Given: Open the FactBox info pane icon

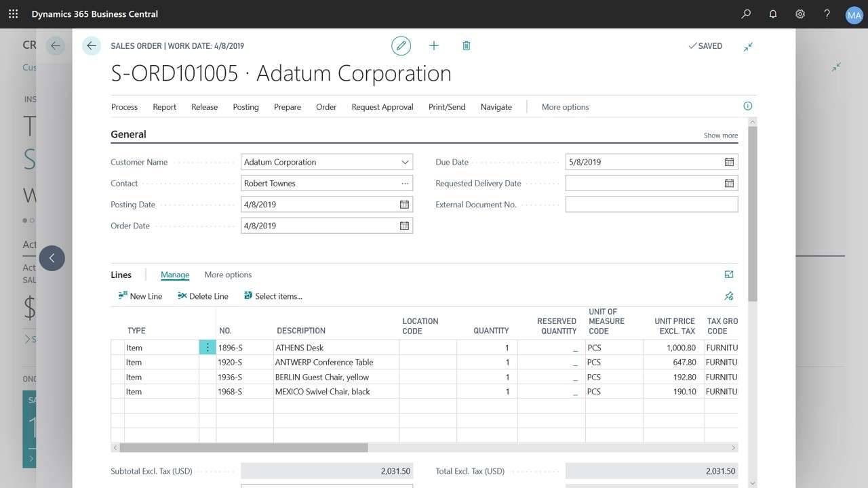Looking at the screenshot, I should click(748, 106).
